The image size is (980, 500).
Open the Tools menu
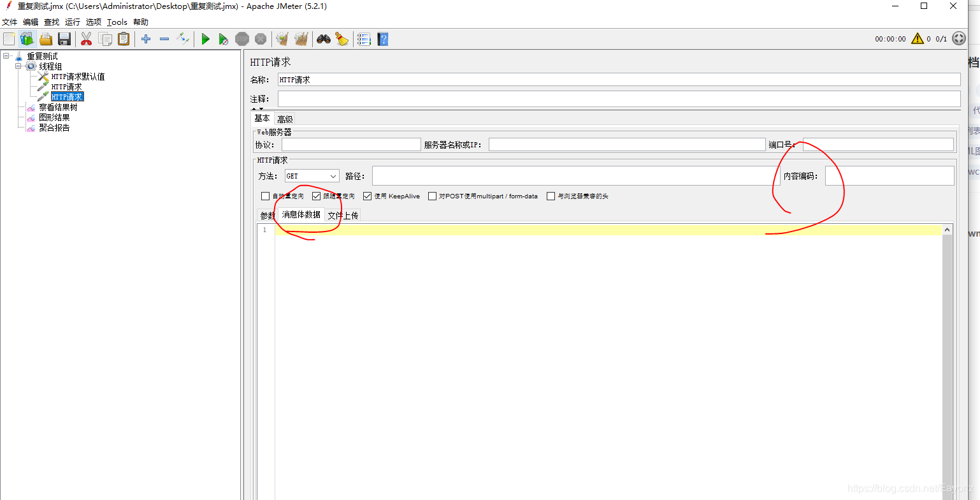tap(117, 22)
